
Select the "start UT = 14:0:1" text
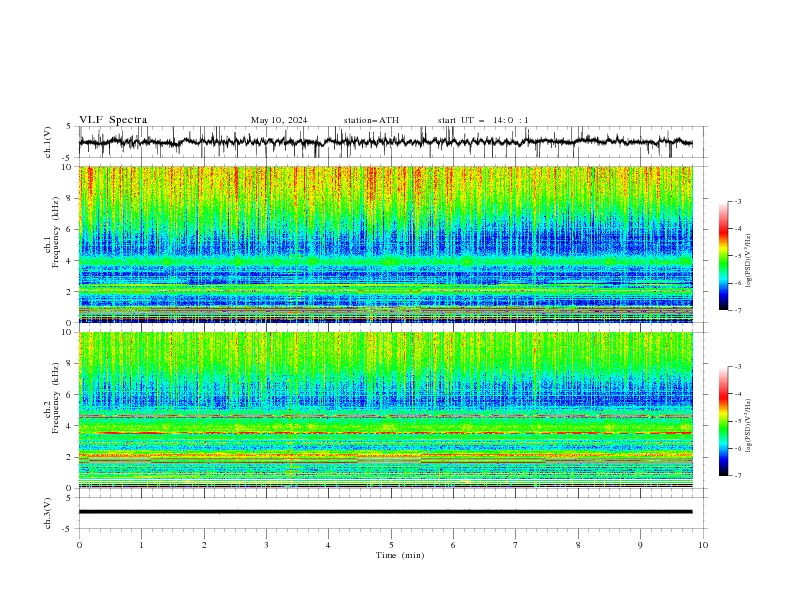pyautogui.click(x=483, y=120)
